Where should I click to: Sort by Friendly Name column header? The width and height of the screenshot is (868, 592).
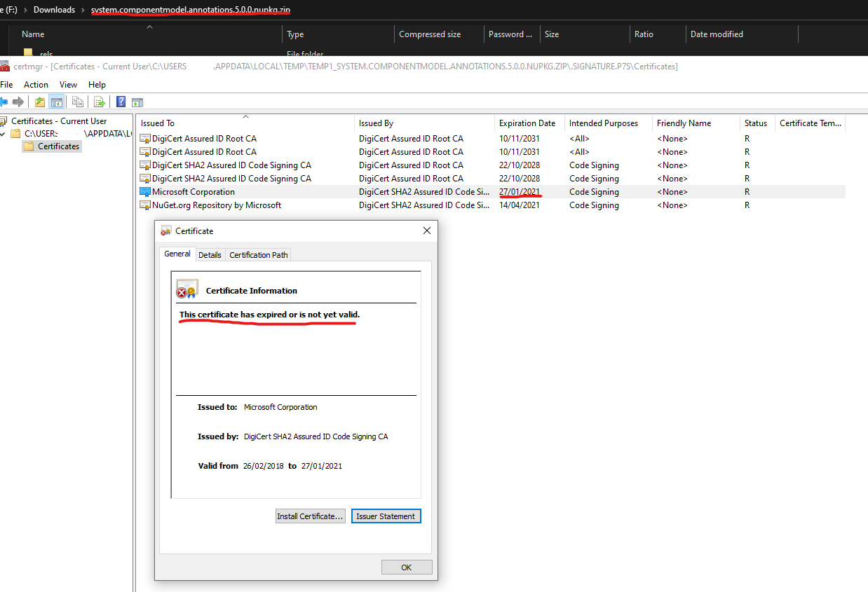coord(696,123)
